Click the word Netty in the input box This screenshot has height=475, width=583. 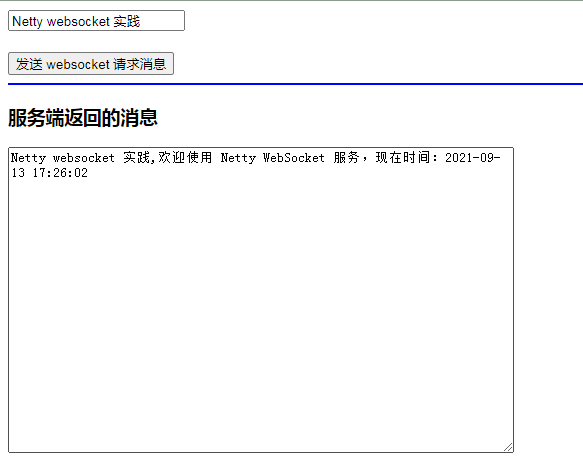coord(28,22)
